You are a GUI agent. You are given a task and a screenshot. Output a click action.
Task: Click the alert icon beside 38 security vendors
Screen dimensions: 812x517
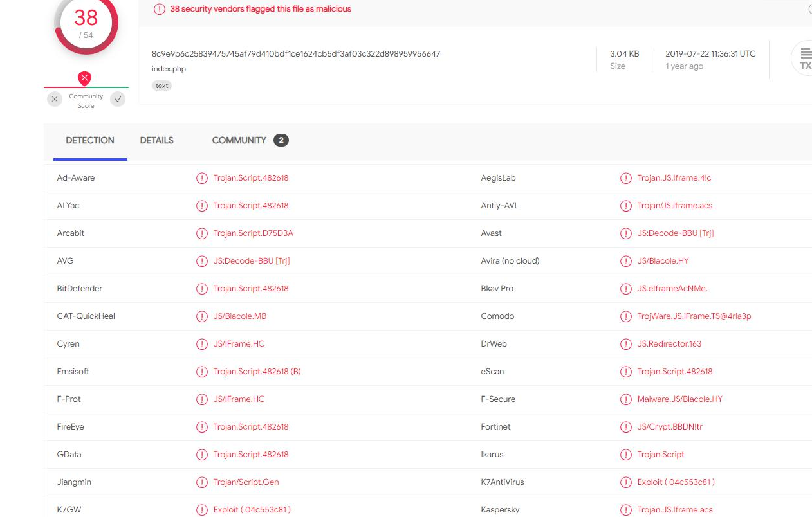[x=159, y=9]
